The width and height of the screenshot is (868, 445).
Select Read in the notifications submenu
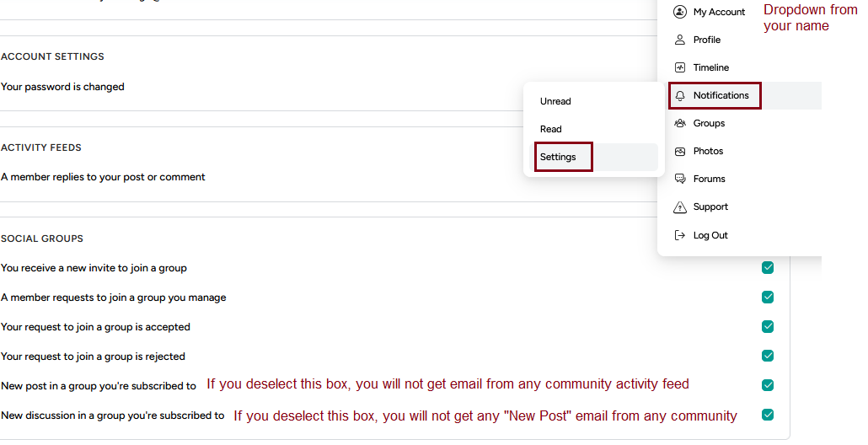551,129
